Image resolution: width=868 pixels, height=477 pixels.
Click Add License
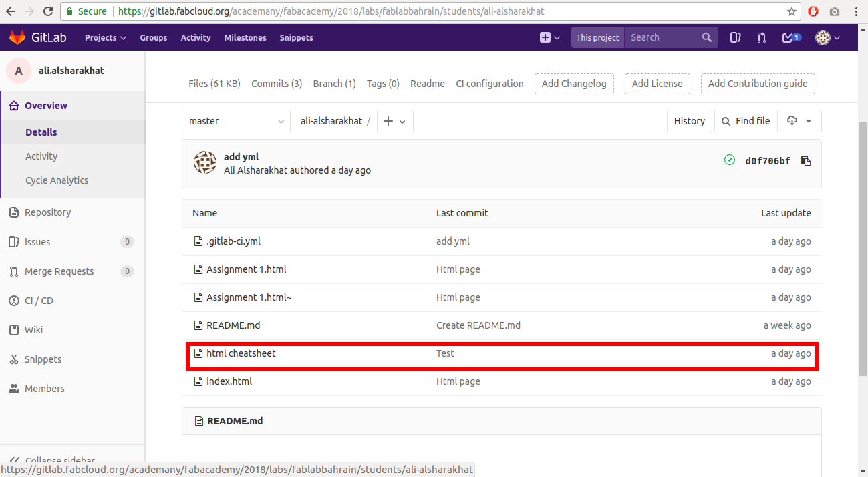(657, 84)
